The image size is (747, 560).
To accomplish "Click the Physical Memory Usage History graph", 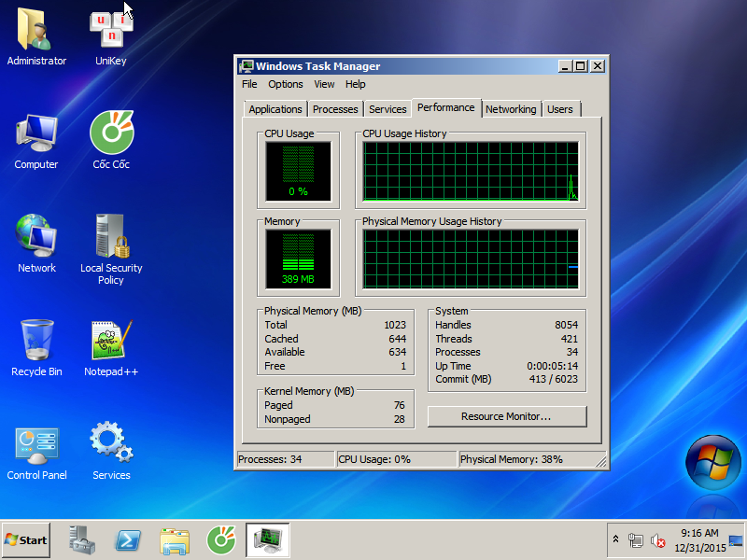I will click(471, 259).
